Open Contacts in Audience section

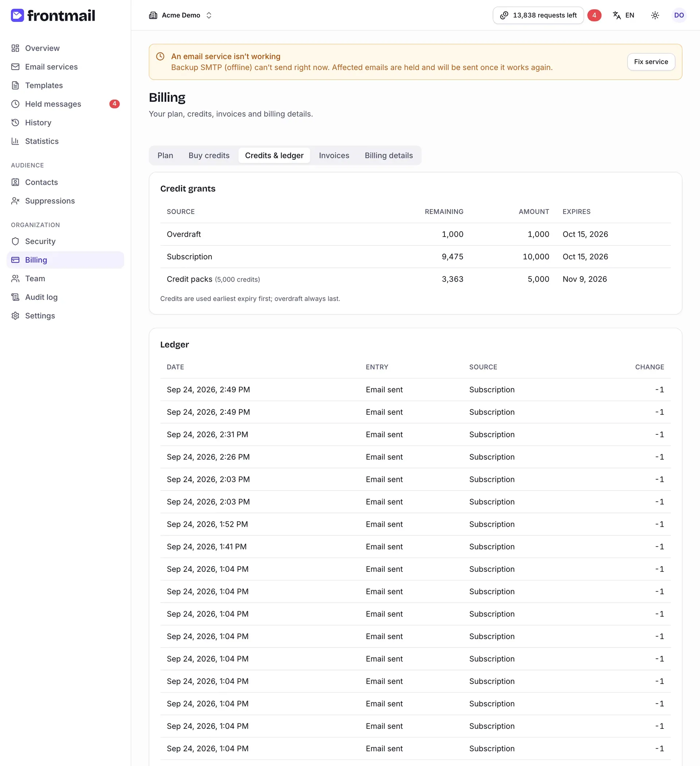tap(65, 182)
